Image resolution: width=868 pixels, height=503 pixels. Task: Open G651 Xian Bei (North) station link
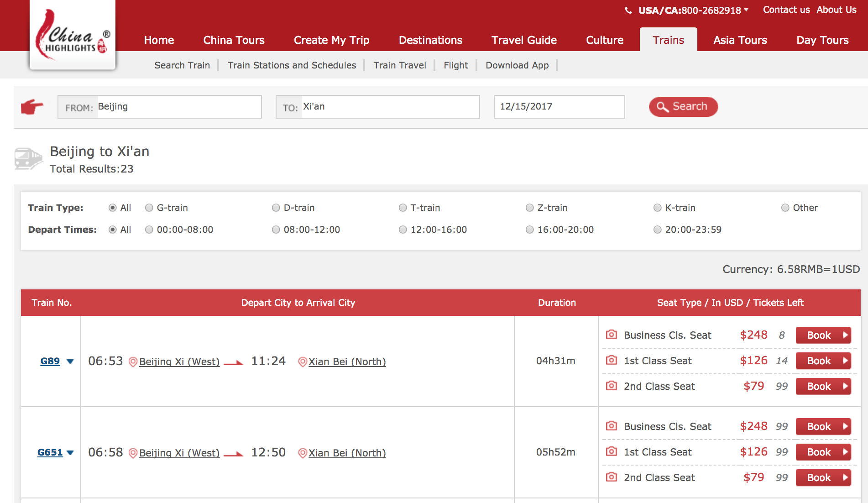pyautogui.click(x=347, y=453)
